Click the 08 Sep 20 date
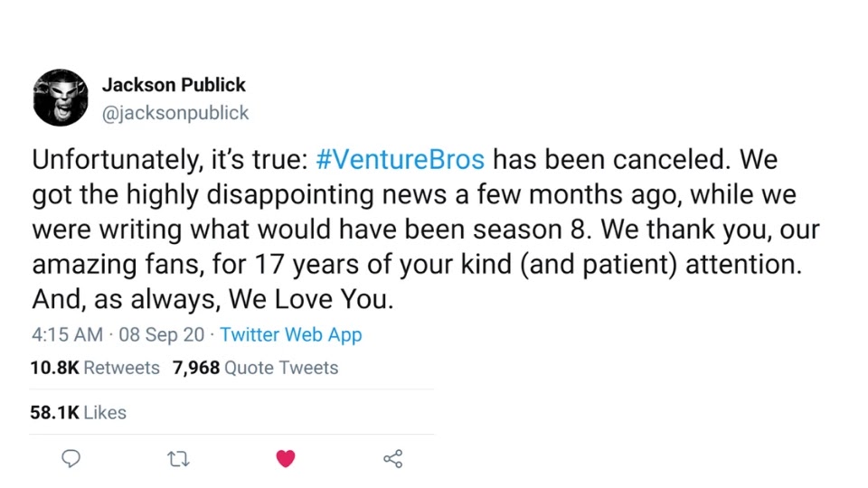 [161, 334]
